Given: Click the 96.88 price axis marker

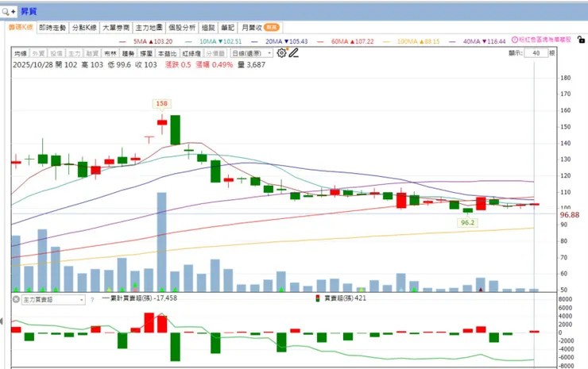Looking at the screenshot, I should pos(570,215).
